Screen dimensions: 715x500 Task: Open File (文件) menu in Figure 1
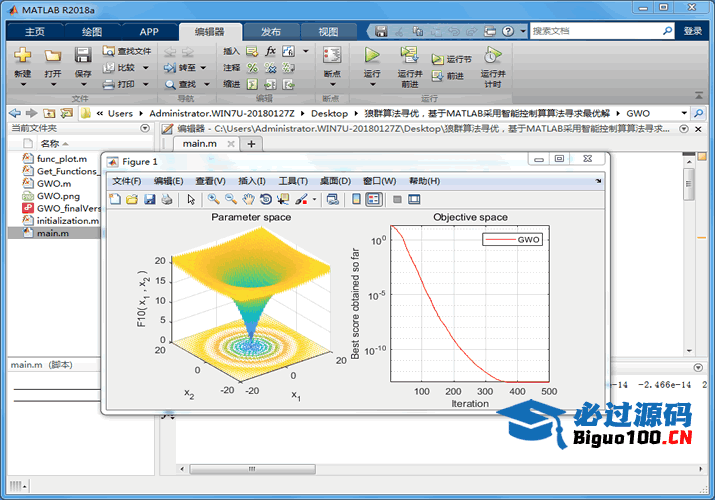[x=127, y=181]
